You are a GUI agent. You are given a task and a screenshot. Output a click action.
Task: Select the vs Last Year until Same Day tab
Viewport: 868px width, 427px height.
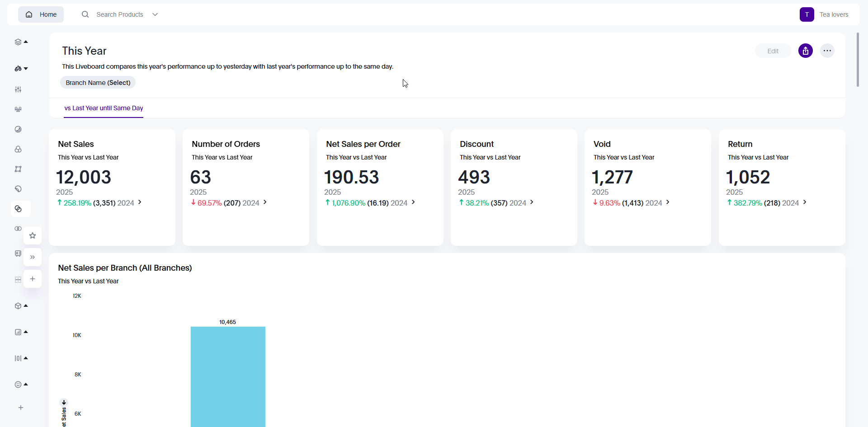point(104,108)
